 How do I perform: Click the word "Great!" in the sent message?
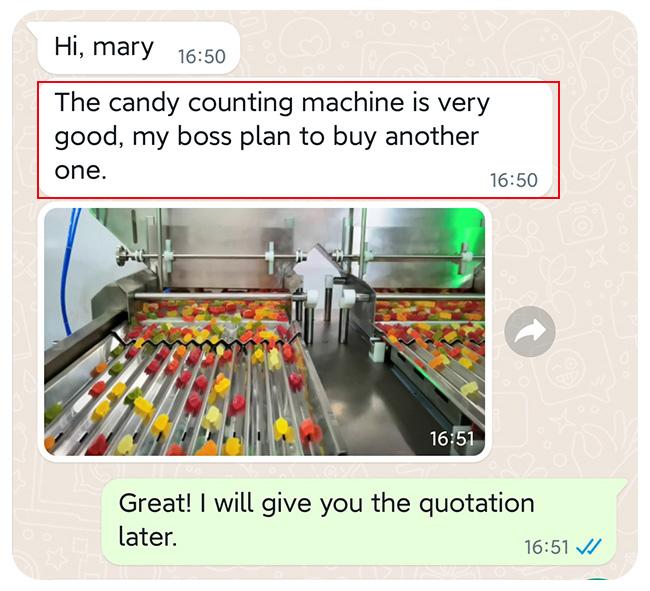pyautogui.click(x=155, y=503)
